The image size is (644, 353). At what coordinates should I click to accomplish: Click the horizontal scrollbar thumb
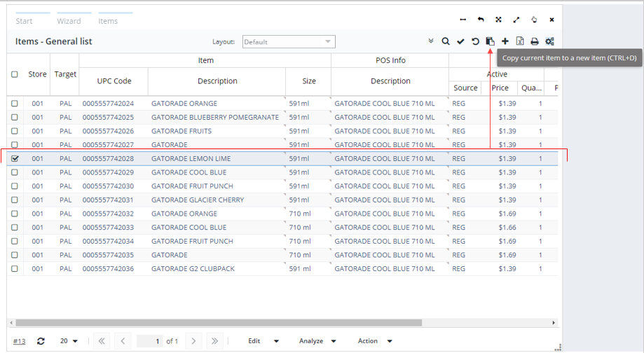coord(219,323)
